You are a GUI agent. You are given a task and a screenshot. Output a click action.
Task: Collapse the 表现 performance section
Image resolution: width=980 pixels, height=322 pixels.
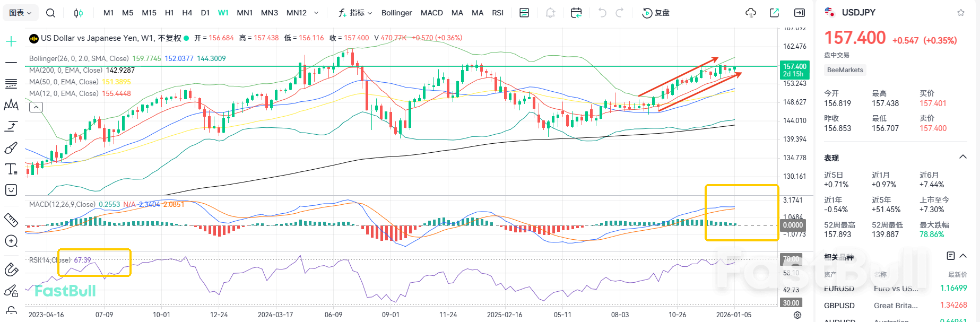click(962, 157)
